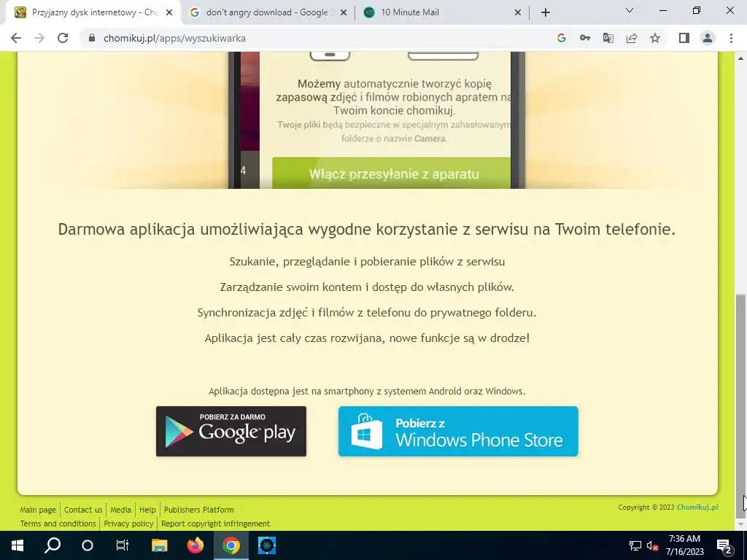Image resolution: width=747 pixels, height=560 pixels.
Task: Click the scrollbar down arrow
Action: [741, 525]
